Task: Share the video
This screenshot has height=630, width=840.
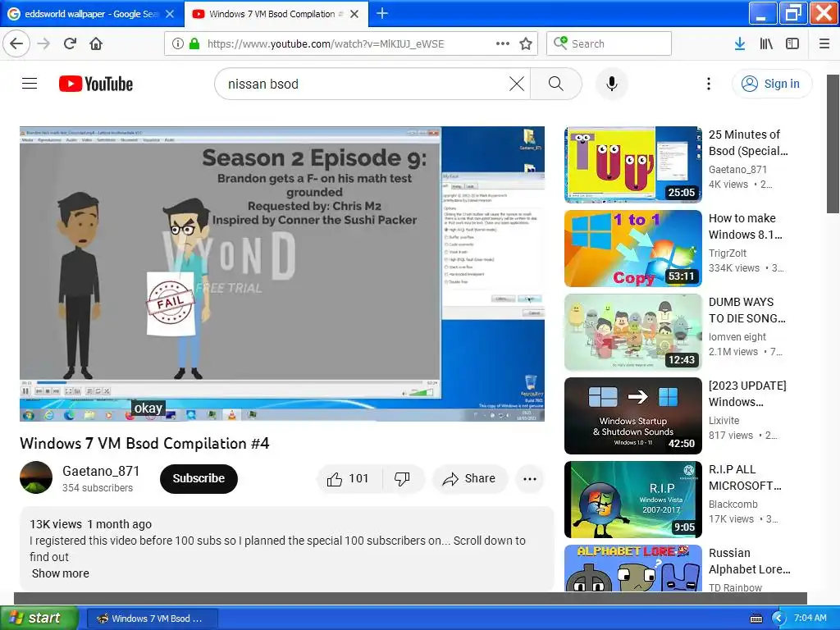Action: (x=468, y=478)
